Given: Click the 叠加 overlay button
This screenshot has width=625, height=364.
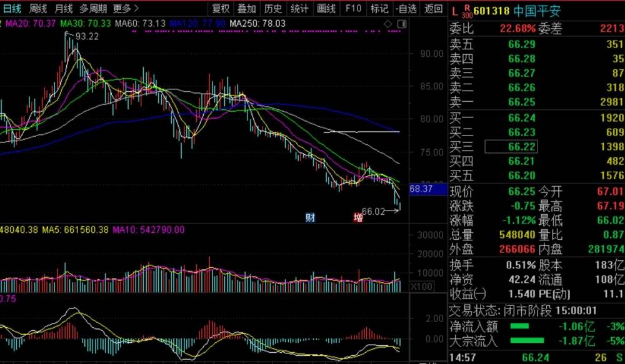Looking at the screenshot, I should (247, 8).
